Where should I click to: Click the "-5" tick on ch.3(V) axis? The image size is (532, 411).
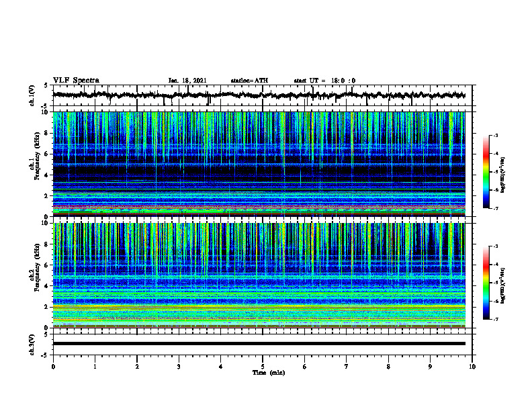coord(44,355)
